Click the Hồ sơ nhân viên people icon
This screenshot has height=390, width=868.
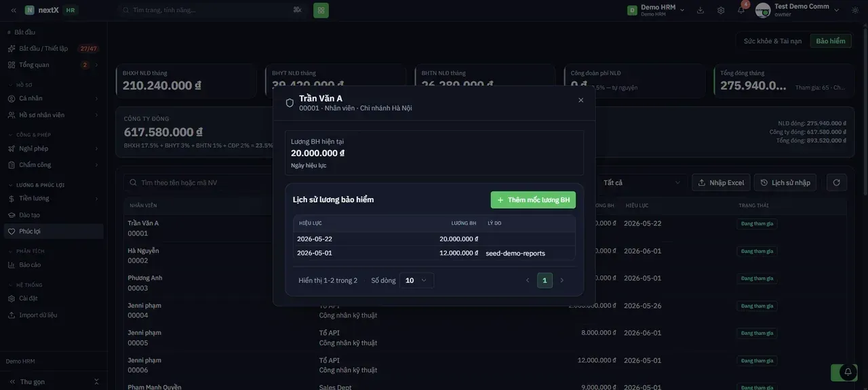pyautogui.click(x=12, y=115)
